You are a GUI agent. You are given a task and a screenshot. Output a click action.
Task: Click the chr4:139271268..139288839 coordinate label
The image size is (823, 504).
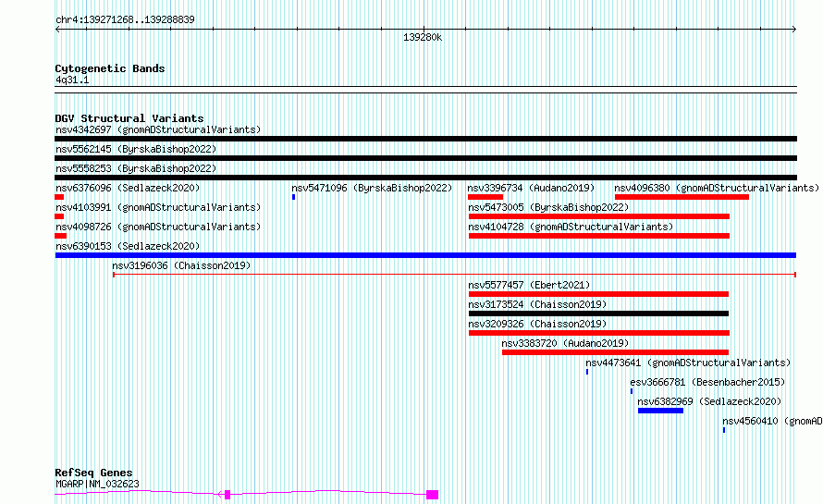tap(125, 20)
